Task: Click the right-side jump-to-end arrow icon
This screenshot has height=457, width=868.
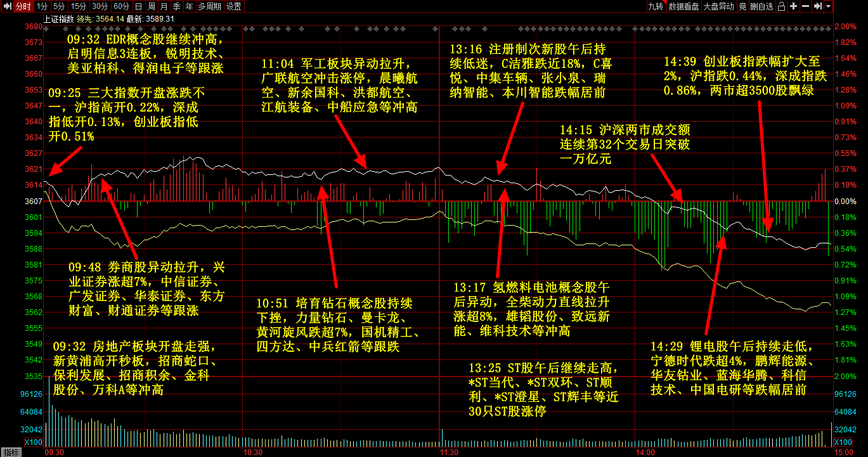Action: point(818,6)
